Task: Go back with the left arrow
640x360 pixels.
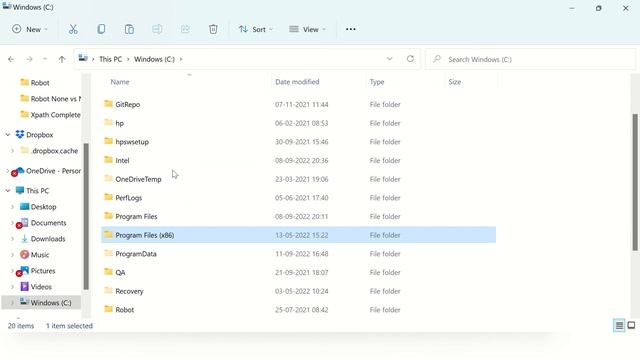Action: (11, 59)
